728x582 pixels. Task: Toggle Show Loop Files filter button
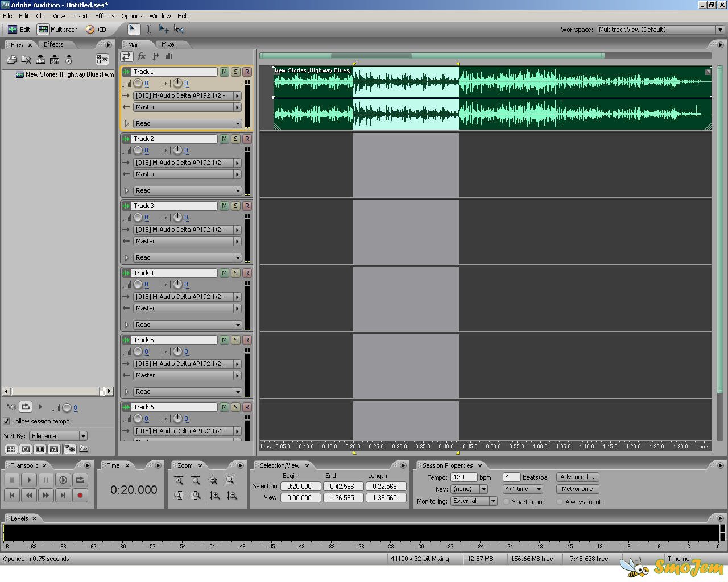tap(25, 449)
